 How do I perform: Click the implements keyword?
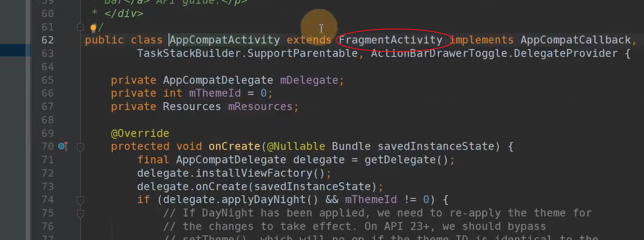pyautogui.click(x=481, y=40)
